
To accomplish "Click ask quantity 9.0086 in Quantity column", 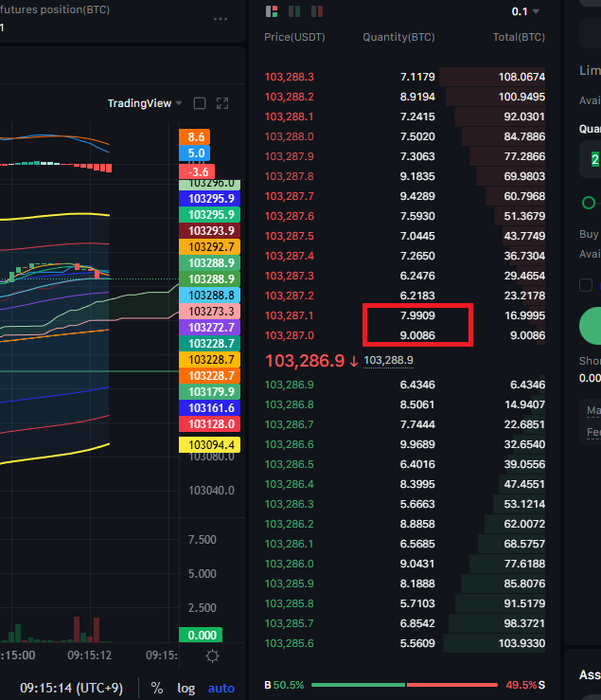I will [x=417, y=335].
